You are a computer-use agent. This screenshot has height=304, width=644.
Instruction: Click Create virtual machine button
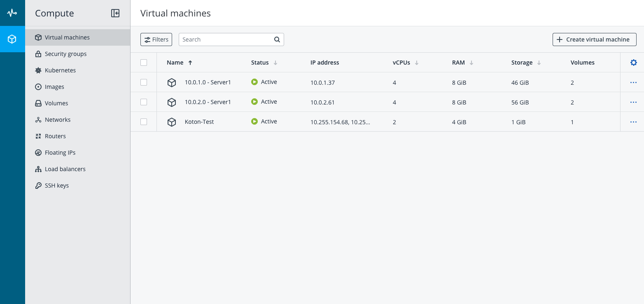[594, 39]
